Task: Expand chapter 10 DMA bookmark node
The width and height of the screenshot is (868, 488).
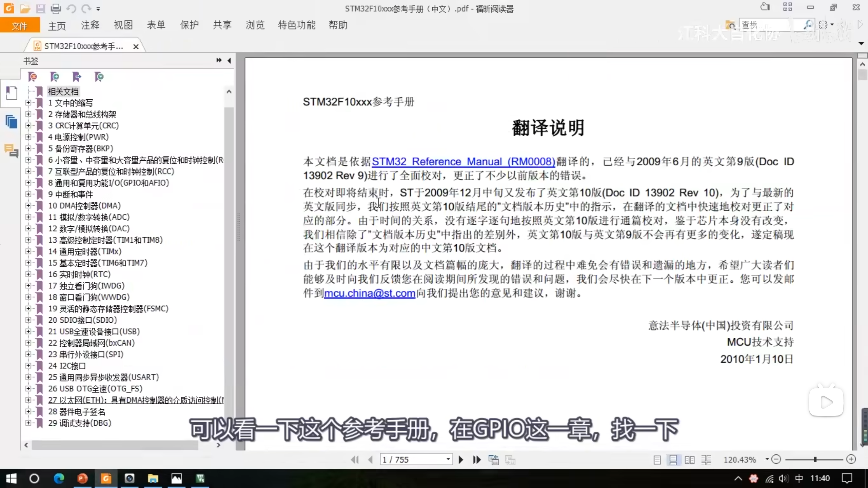Action: 28,206
